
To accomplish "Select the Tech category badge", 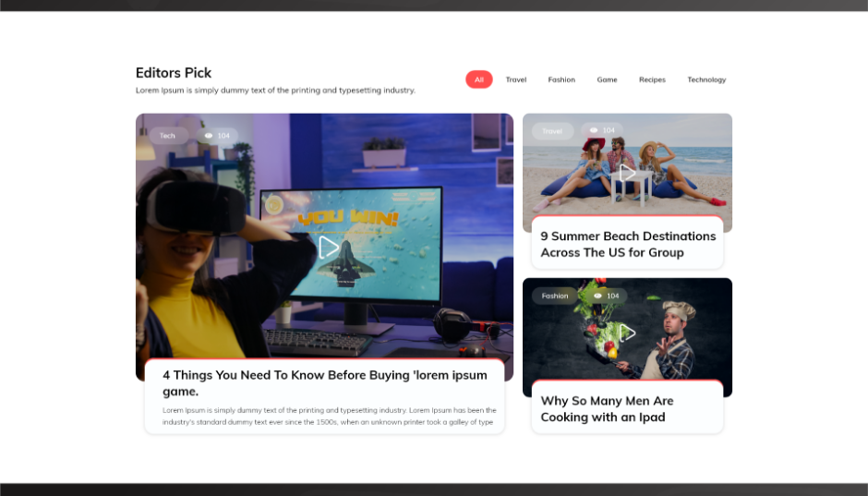I will (x=167, y=136).
